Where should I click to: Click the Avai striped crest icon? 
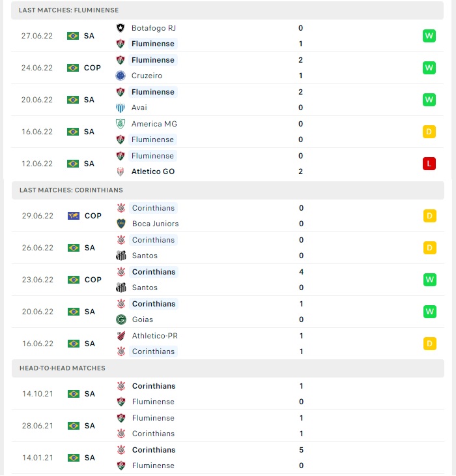pos(121,108)
